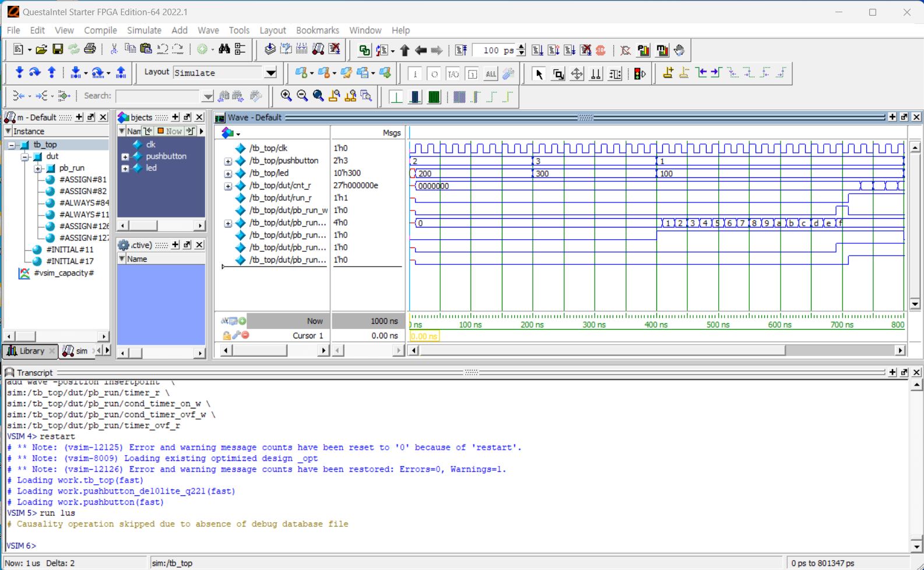Viewport: 924px width, 570px height.
Task: Click the Memory Profiling chart icon
Action: (662, 50)
